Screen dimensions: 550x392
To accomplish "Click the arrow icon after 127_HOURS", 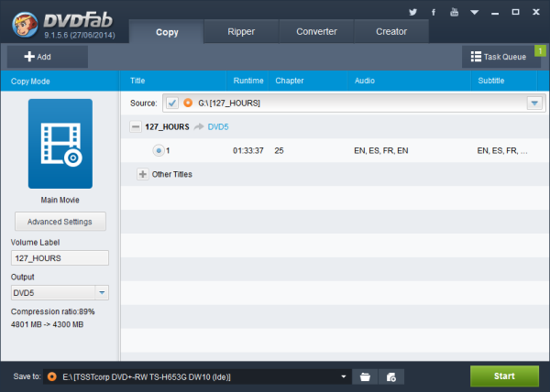I will click(x=199, y=126).
